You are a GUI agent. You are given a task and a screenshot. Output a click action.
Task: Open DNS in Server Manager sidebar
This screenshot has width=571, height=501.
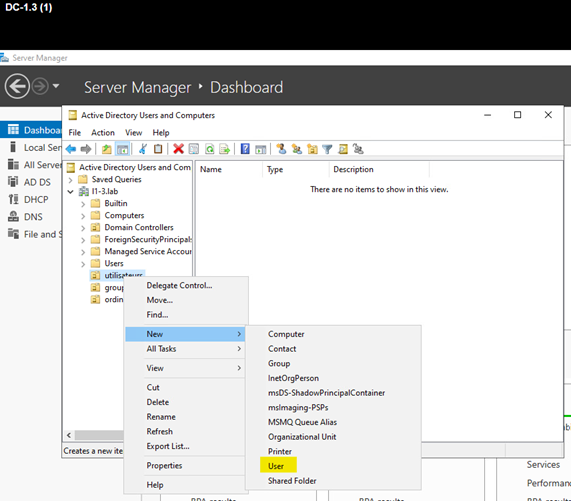tap(33, 217)
